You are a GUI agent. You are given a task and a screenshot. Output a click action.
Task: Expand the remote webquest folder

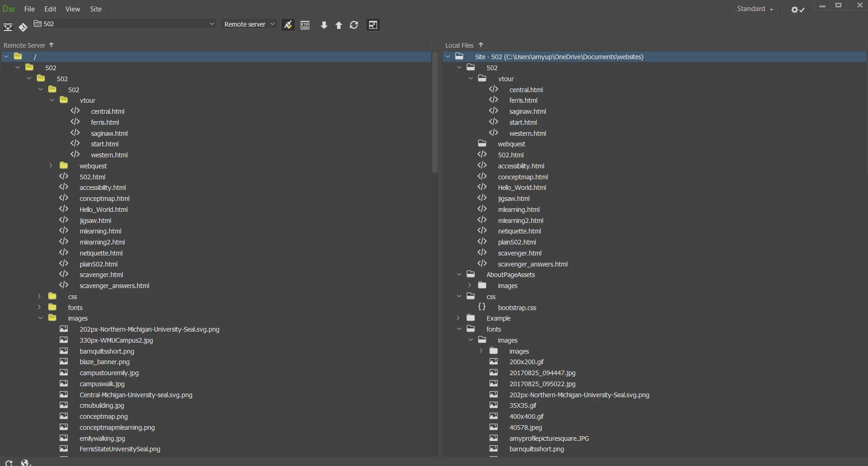tap(51, 166)
